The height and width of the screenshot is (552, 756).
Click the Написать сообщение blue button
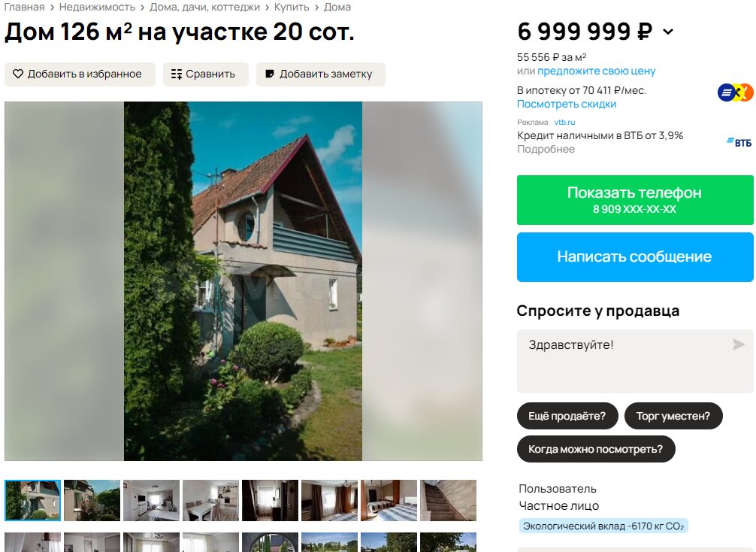pos(635,256)
